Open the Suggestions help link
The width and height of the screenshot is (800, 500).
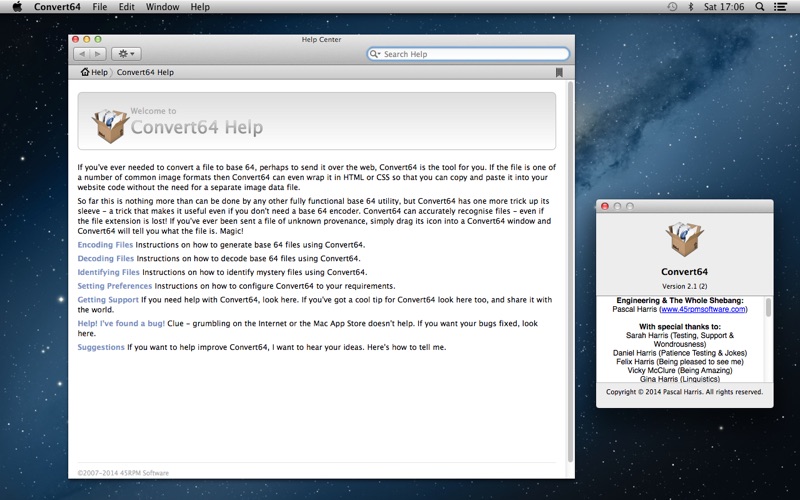click(x=101, y=347)
